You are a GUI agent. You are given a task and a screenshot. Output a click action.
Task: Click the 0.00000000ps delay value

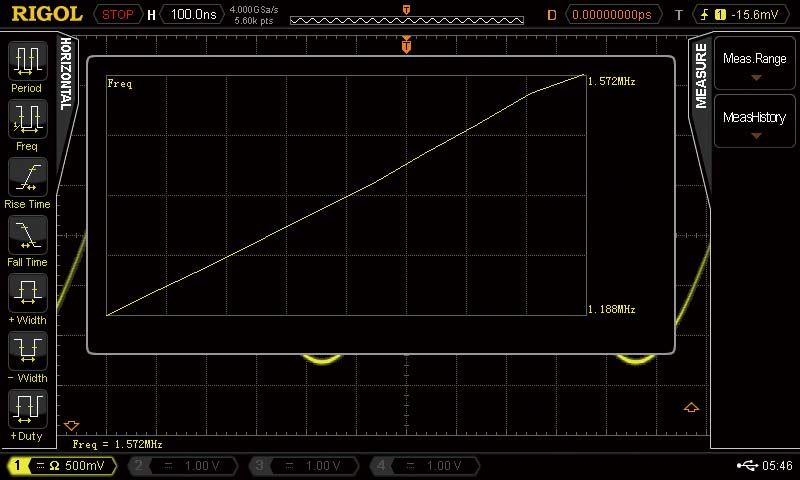(612, 15)
